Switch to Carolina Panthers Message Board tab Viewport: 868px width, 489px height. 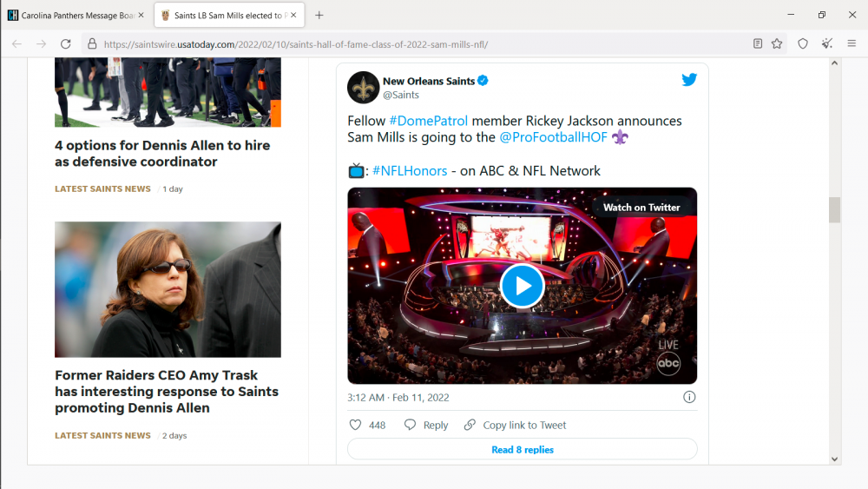pos(74,15)
